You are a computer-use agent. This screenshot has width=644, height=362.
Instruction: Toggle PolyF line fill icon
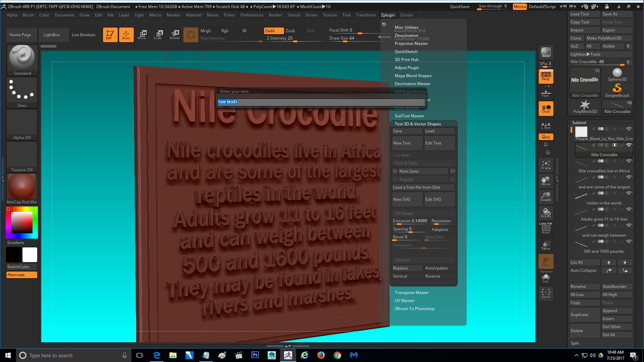546,229
